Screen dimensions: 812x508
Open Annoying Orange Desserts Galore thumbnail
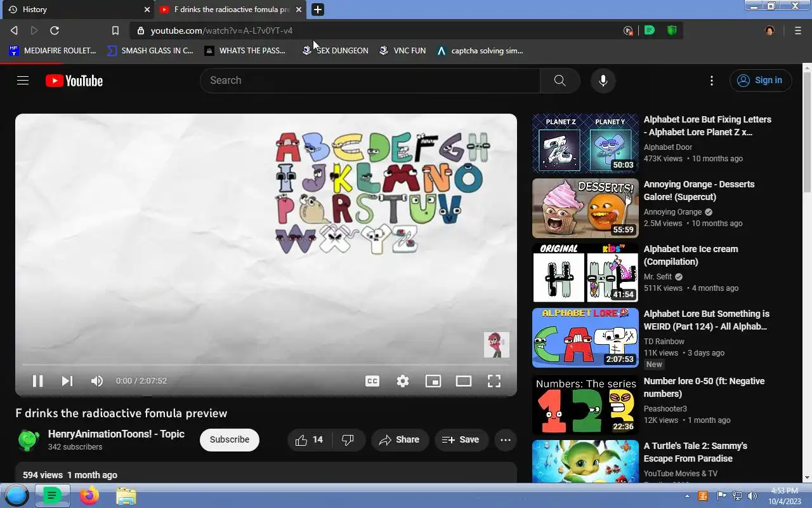tap(585, 208)
